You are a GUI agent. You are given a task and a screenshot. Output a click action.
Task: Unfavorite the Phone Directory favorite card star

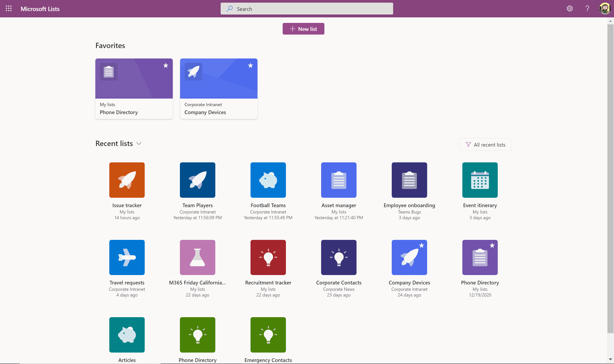[x=166, y=65]
